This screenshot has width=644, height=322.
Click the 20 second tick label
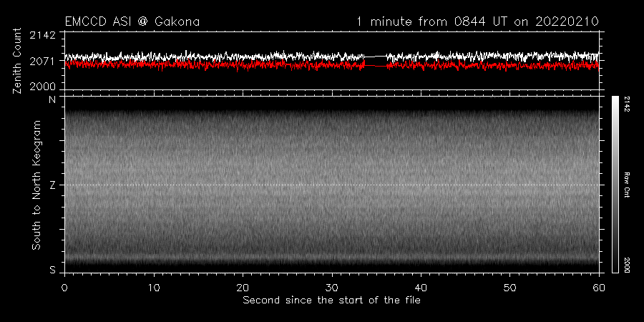243,286
